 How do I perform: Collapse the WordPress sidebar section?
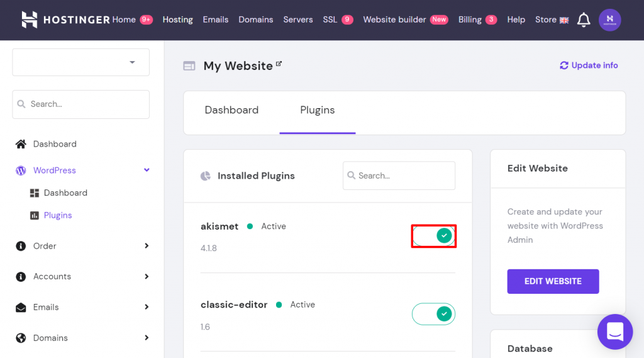point(147,171)
